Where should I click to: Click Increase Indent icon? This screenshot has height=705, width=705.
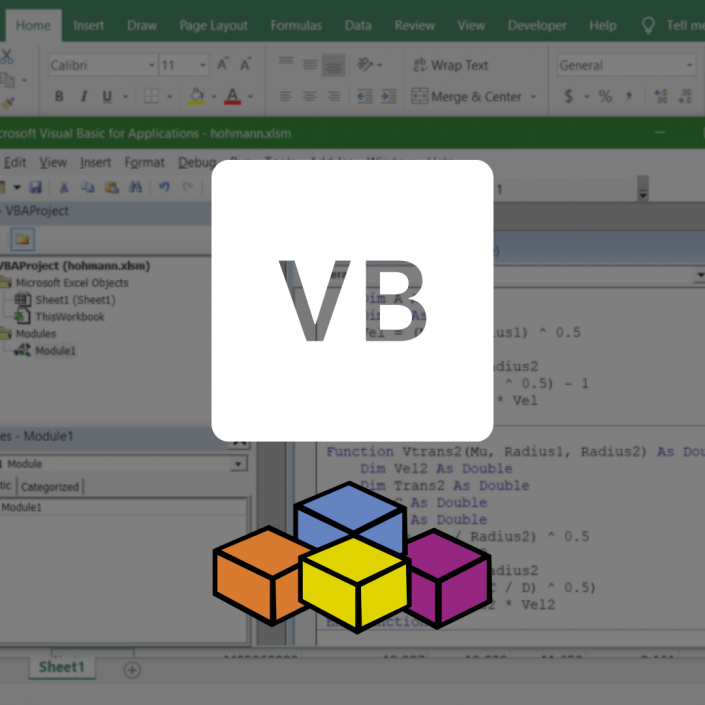[x=389, y=96]
